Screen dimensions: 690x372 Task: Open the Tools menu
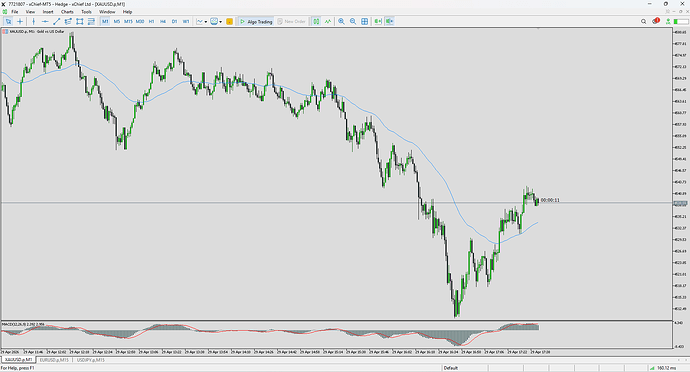(86, 12)
